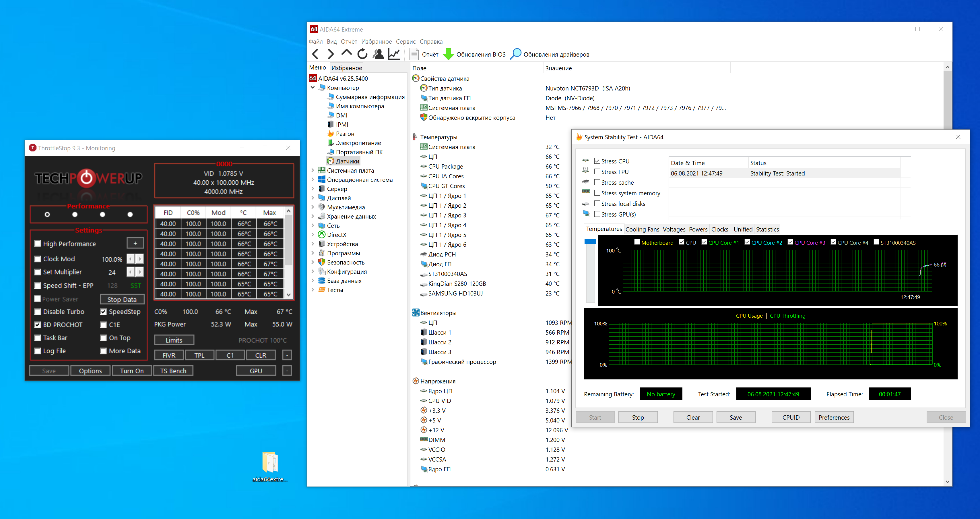The width and height of the screenshot is (980, 519).
Task: Click the AIDA64 back navigation arrow
Action: pos(315,55)
